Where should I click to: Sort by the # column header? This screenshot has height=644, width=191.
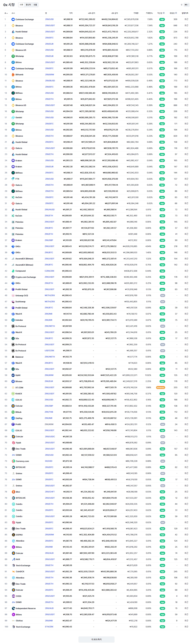coord(6,13)
